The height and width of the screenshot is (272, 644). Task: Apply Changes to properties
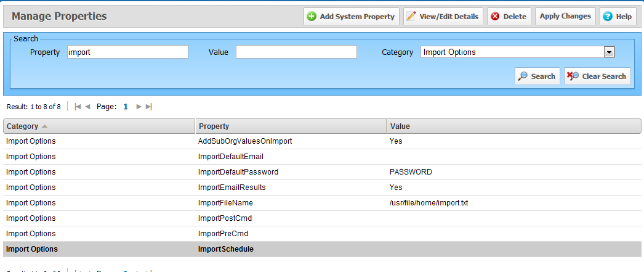565,16
